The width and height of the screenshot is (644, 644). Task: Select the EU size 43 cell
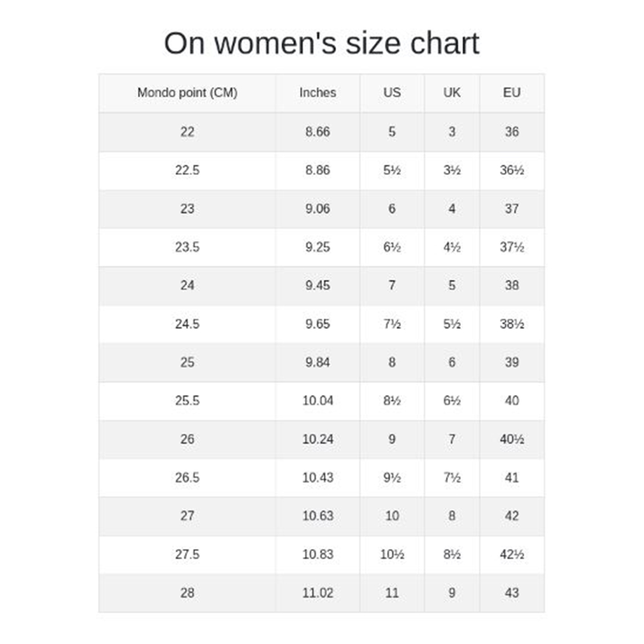(511, 593)
